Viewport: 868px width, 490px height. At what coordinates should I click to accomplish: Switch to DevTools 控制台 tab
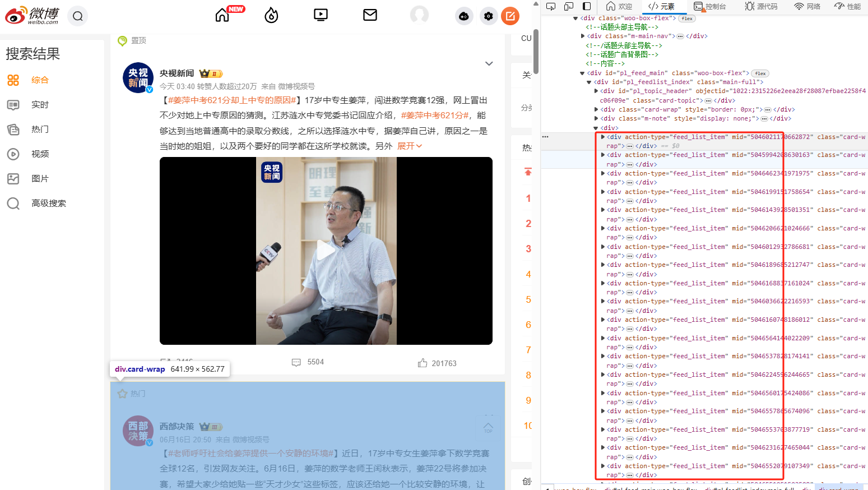pyautogui.click(x=710, y=6)
